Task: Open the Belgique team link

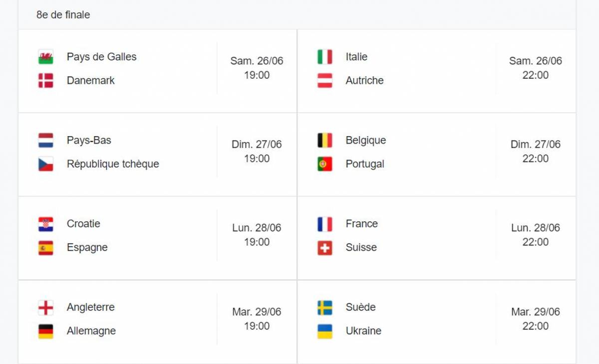Action: (366, 140)
